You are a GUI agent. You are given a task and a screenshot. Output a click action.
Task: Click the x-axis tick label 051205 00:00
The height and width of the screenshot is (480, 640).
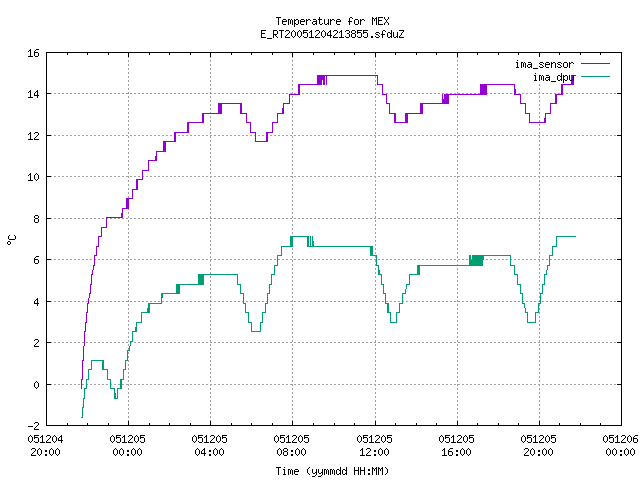[127, 446]
